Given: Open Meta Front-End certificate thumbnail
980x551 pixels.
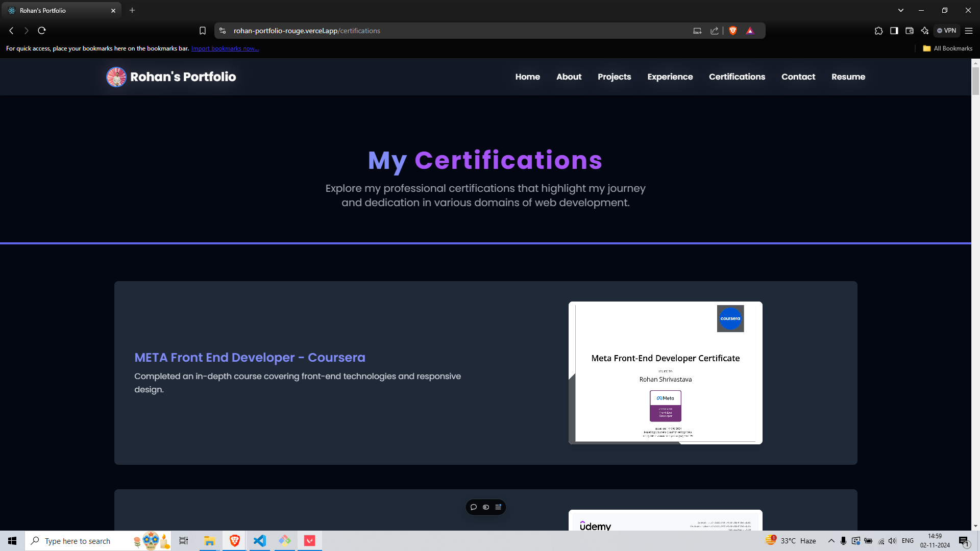Looking at the screenshot, I should click(665, 372).
